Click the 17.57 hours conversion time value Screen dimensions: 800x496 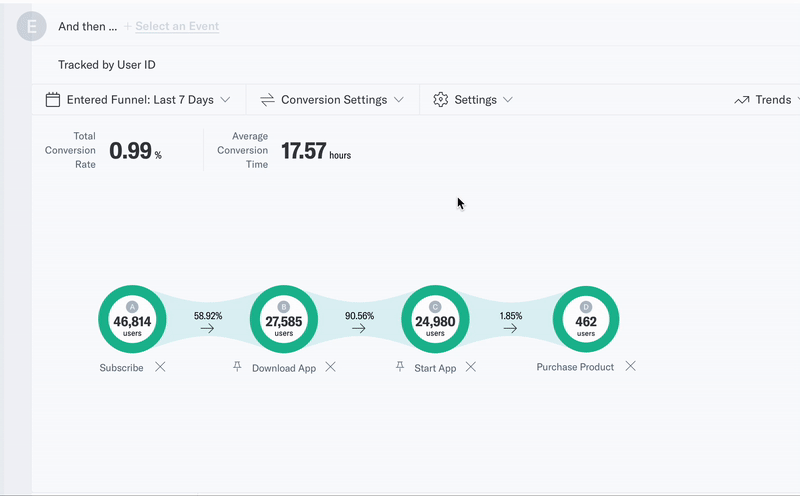point(316,151)
